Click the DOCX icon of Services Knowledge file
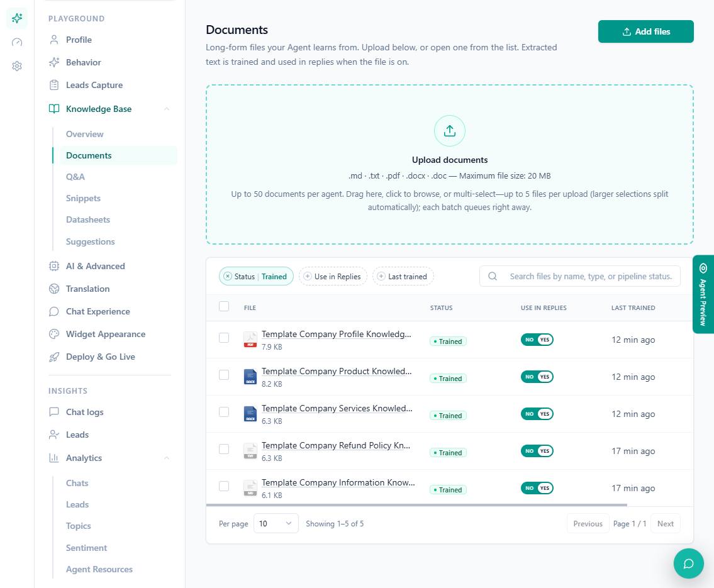Viewport: 714px width, 588px height. tap(250, 414)
